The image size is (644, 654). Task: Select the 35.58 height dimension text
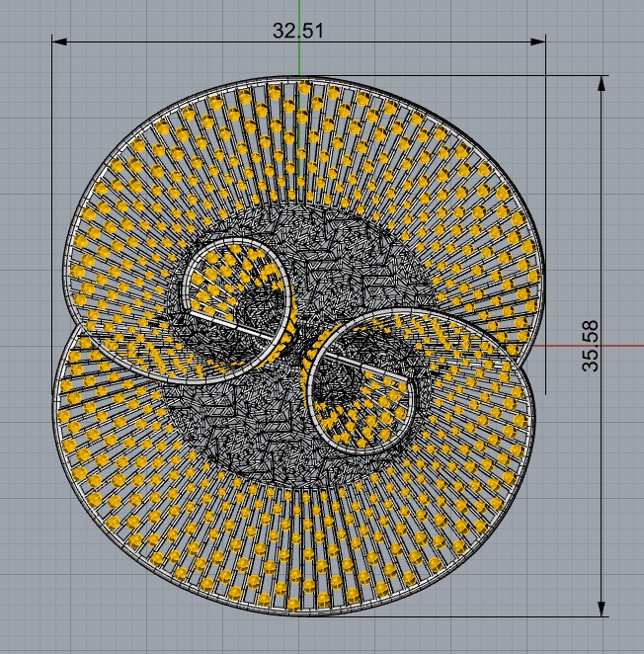click(591, 346)
